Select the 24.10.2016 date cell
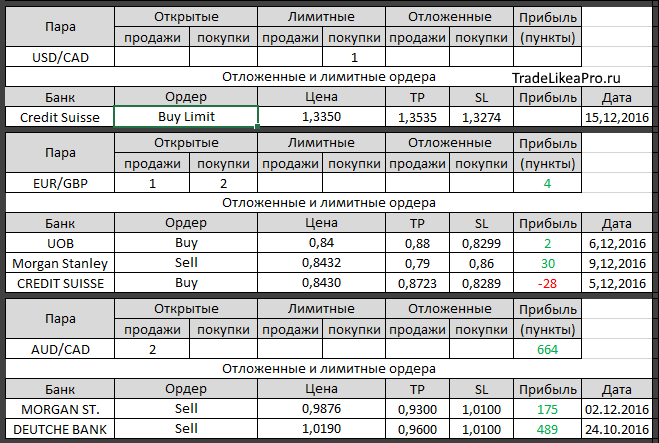This screenshot has width=659, height=443. coord(617,429)
